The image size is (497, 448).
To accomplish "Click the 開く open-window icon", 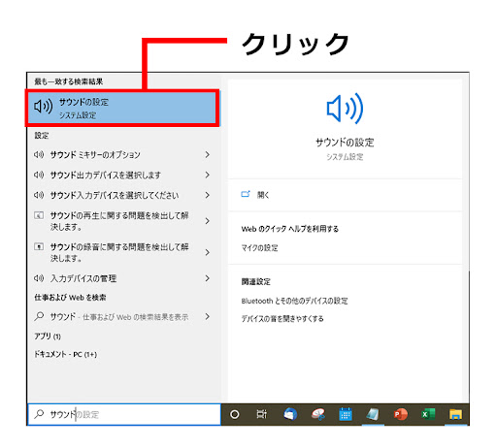I will (246, 194).
